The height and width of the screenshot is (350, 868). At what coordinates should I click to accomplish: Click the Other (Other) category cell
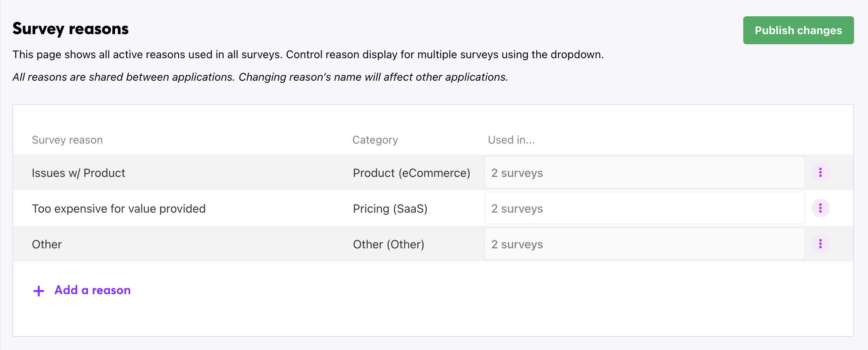(x=388, y=244)
